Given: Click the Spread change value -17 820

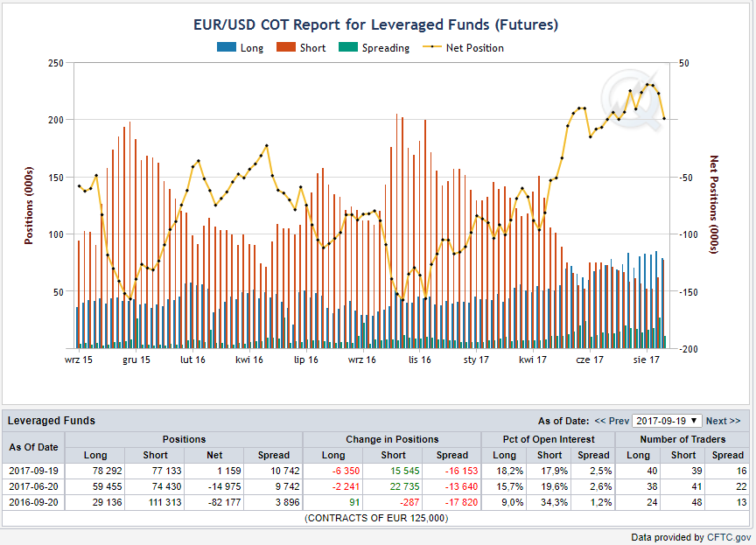Looking at the screenshot, I should click(x=461, y=503).
